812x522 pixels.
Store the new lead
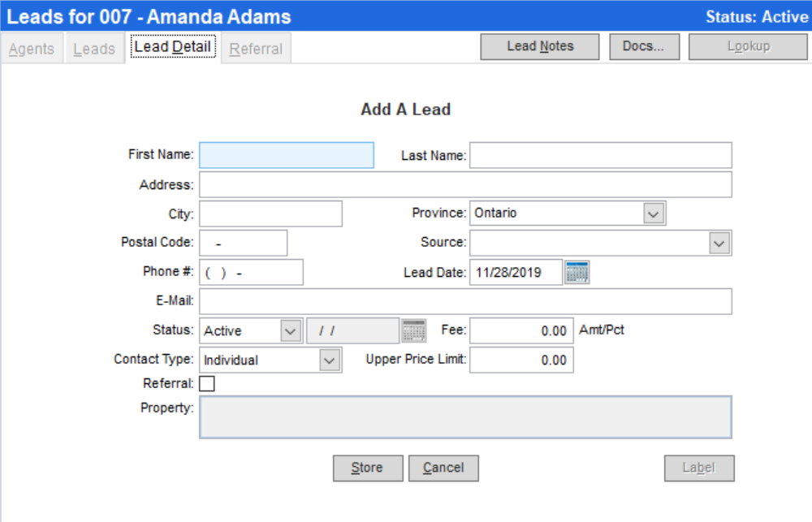coord(367,468)
